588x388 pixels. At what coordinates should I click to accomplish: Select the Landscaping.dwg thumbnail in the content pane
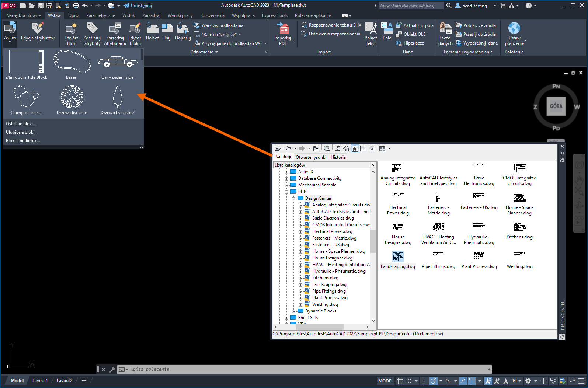coord(398,259)
